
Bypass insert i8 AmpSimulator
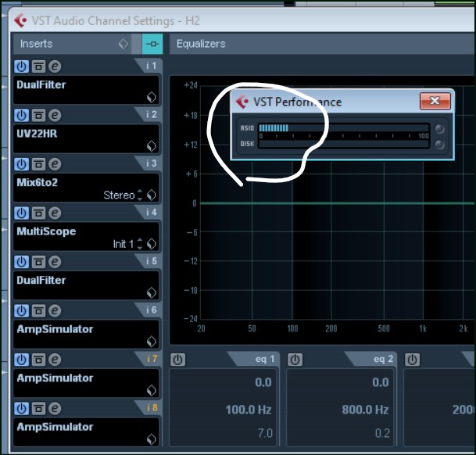coord(38,409)
